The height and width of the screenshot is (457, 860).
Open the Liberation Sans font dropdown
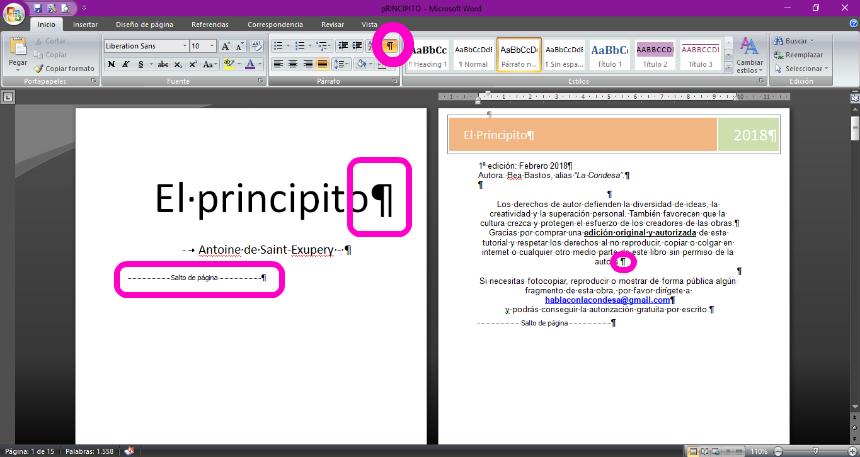(184, 46)
